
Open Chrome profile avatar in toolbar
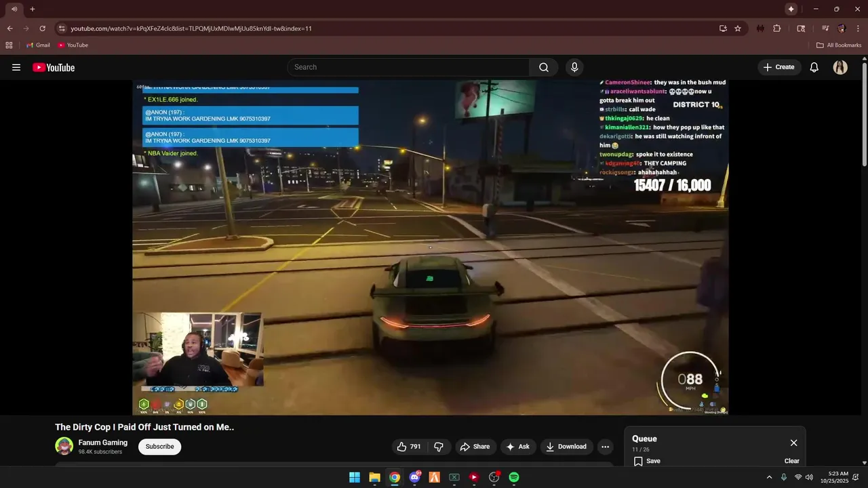pyautogui.click(x=842, y=28)
